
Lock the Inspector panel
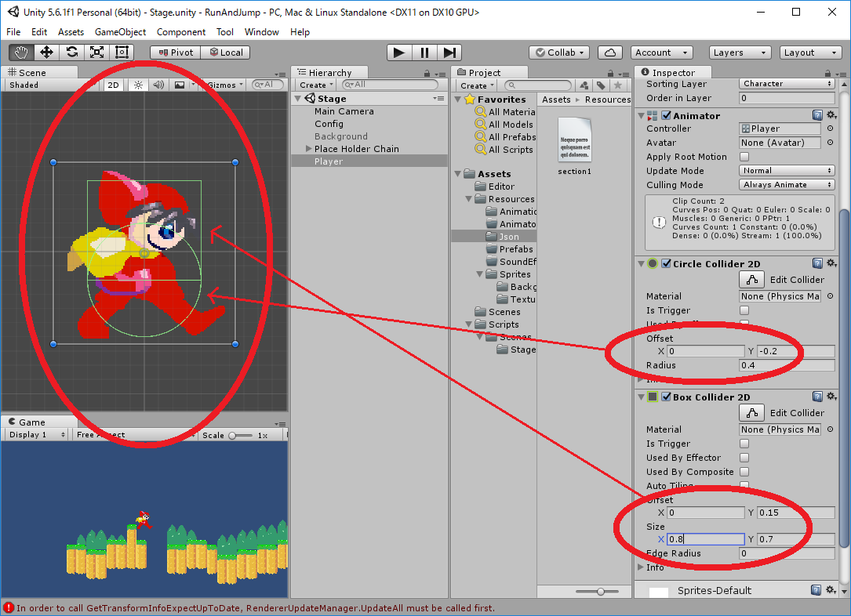click(827, 73)
